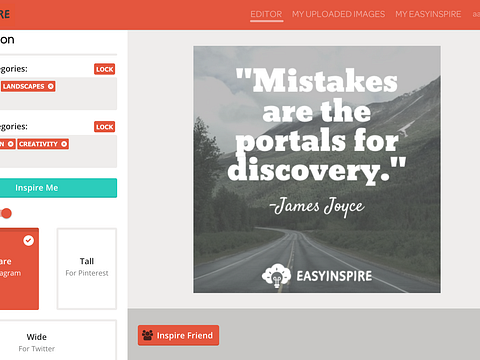Remove the LANDSCAPES category tag
The image size is (480, 360).
point(50,86)
